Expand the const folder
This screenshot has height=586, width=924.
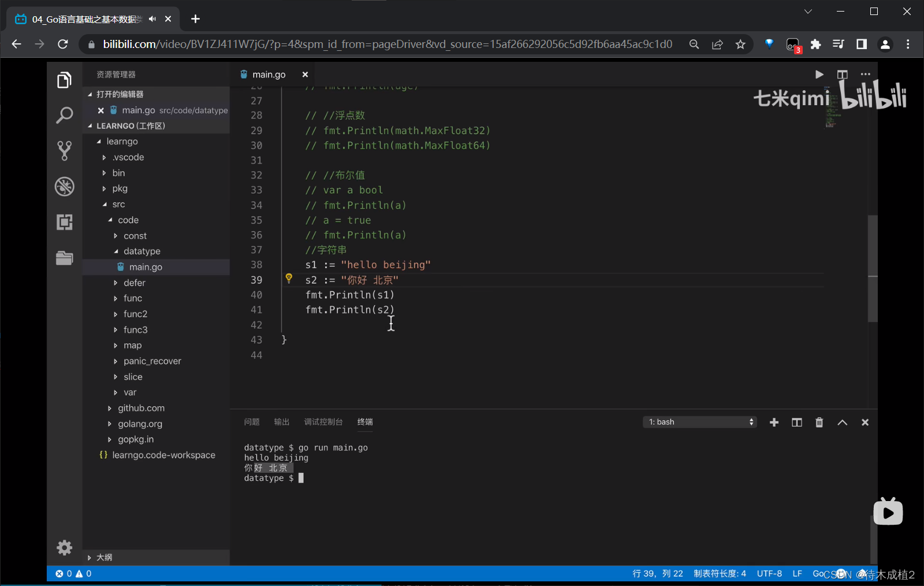(x=115, y=236)
